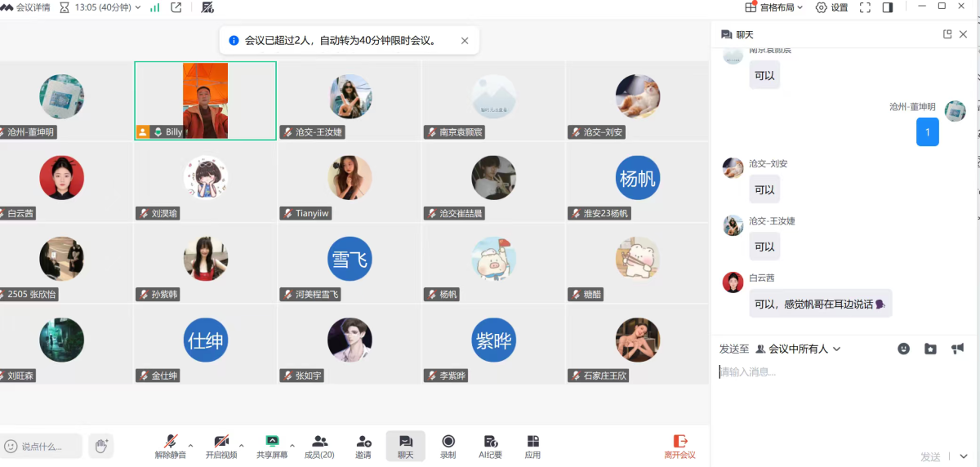Open the 会议中所有人 recipient dropdown
The width and height of the screenshot is (980, 467).
(798, 349)
